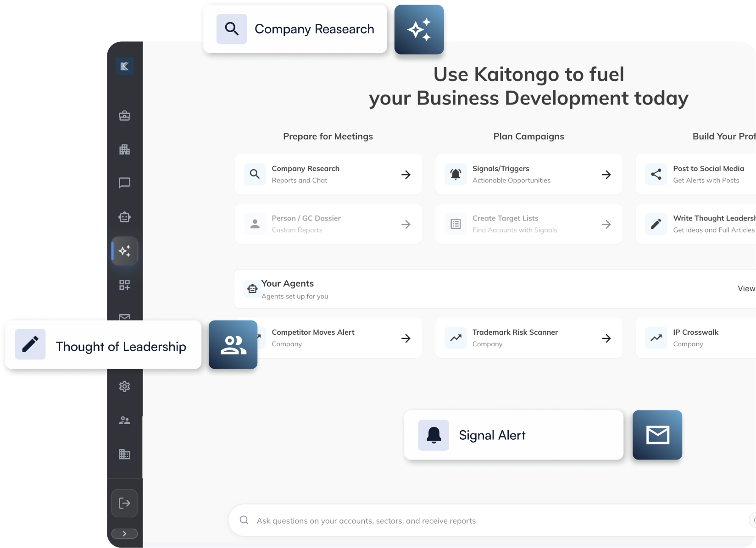
Task: Open the robot agents icon in sidebar
Action: (x=124, y=217)
